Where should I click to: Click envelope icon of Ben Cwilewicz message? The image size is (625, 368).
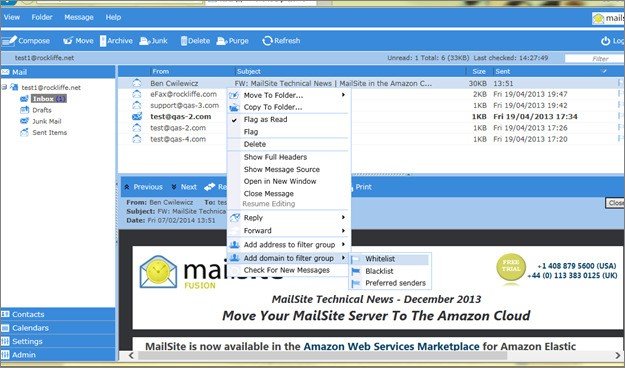pyautogui.click(x=137, y=83)
